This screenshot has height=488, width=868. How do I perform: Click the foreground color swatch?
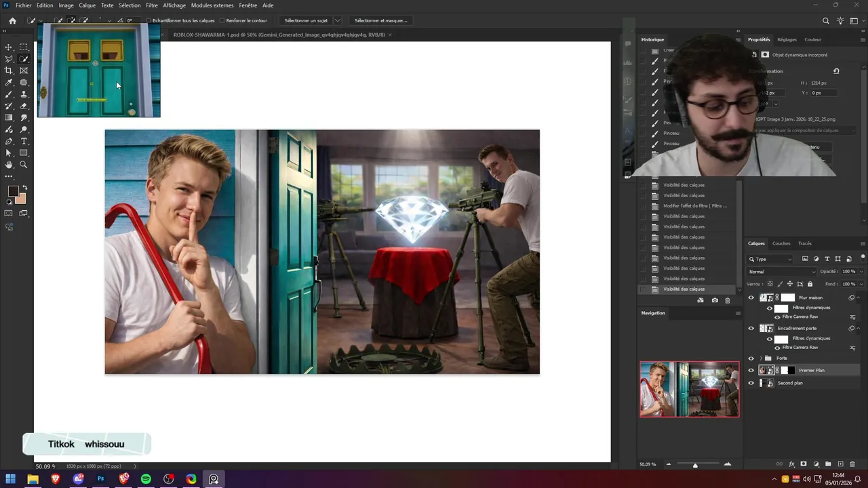click(13, 191)
